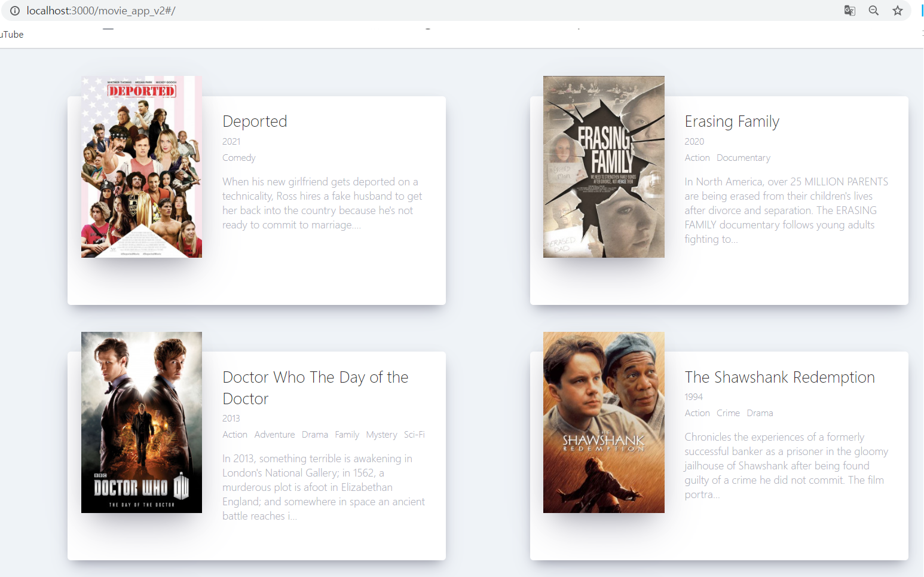The width and height of the screenshot is (924, 577).
Task: Click the Erasing Family summary 'In North America'
Action: [x=787, y=210]
